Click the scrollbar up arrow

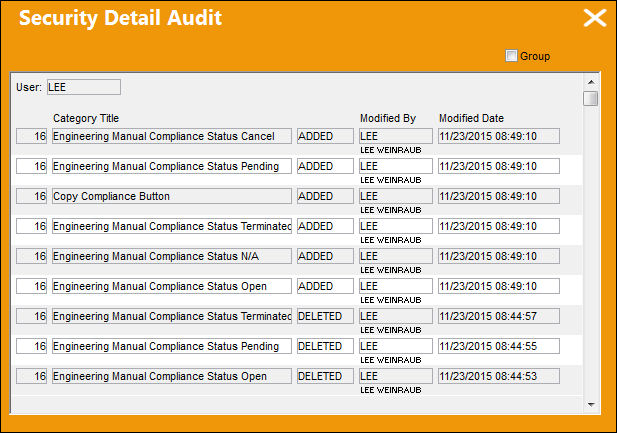point(591,82)
